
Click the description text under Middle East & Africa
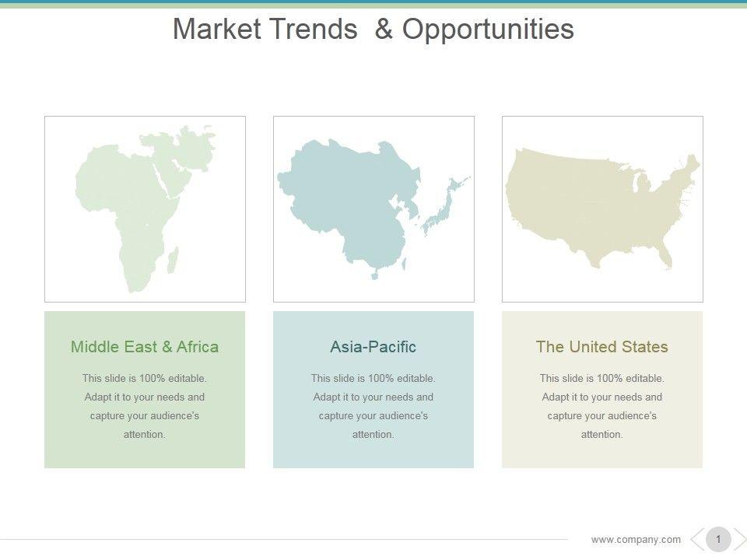145,406
